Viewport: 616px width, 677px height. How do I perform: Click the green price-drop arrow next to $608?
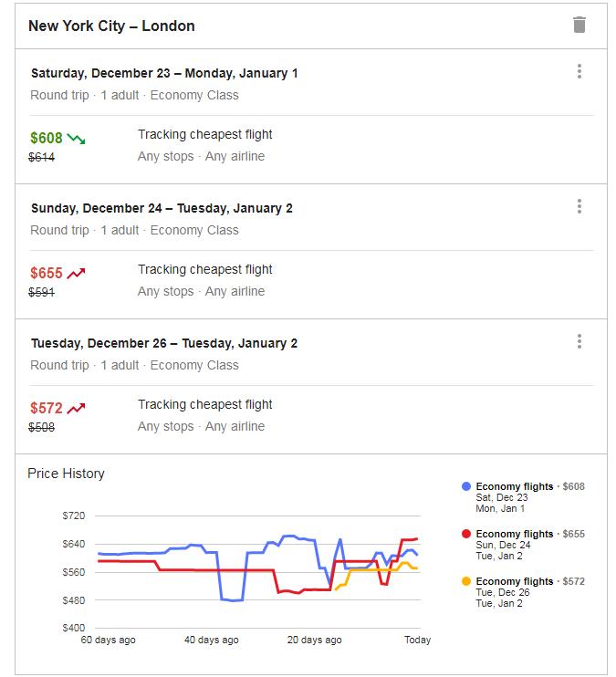[x=77, y=139]
